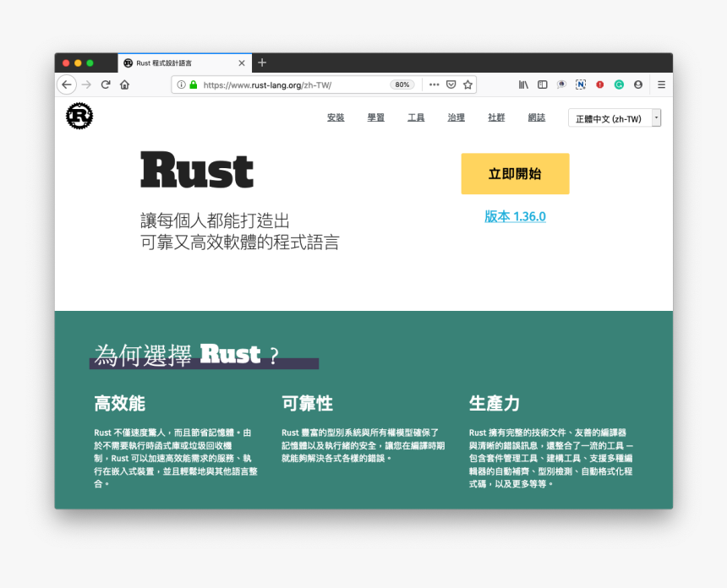Image resolution: width=727 pixels, height=588 pixels.
Task: Save page to Pocket icon
Action: pyautogui.click(x=451, y=84)
